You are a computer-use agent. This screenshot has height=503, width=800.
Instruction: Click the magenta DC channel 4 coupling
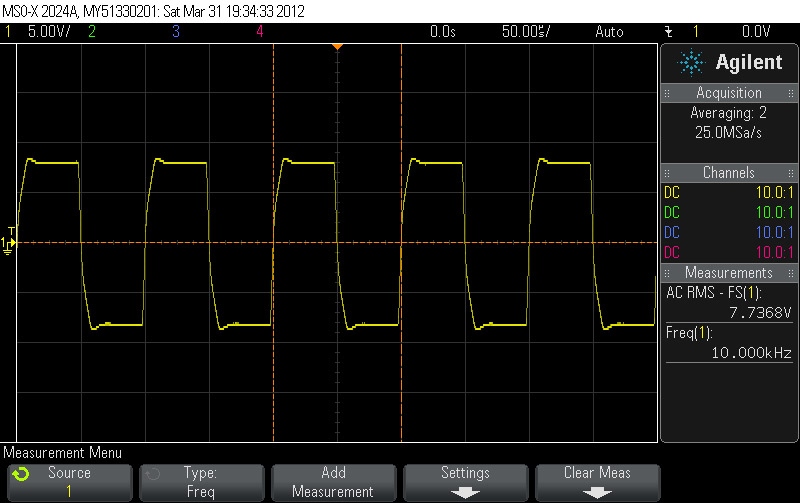(x=672, y=253)
